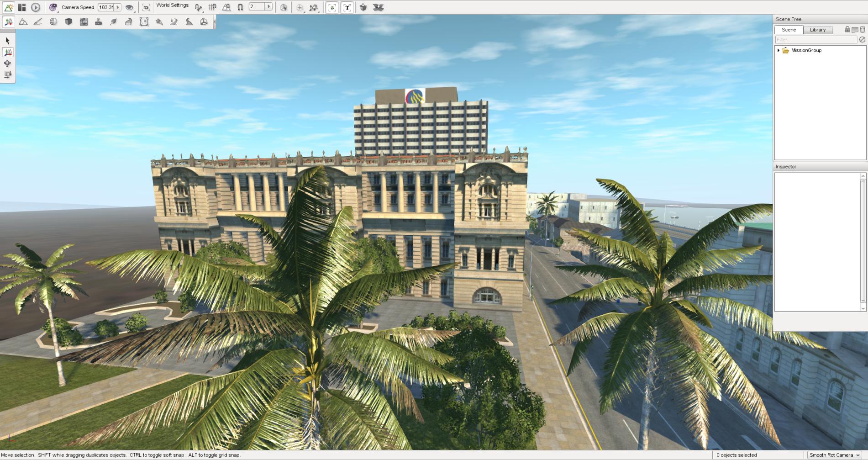This screenshot has width=868, height=460.
Task: Toggle bounding box rendering of objects
Action: (332, 7)
